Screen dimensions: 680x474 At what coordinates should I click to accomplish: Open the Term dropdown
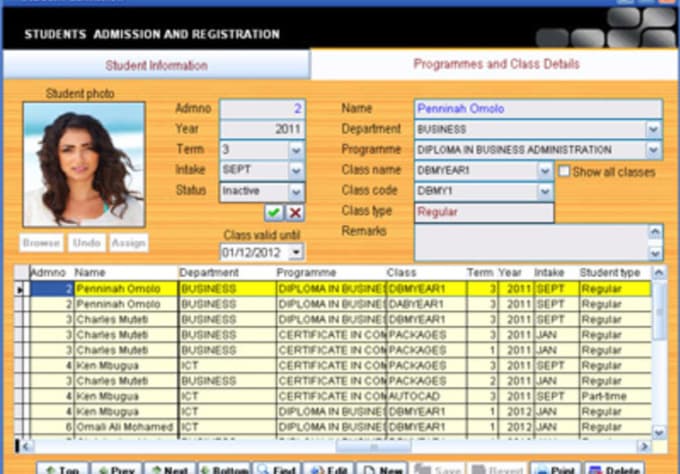(x=296, y=150)
